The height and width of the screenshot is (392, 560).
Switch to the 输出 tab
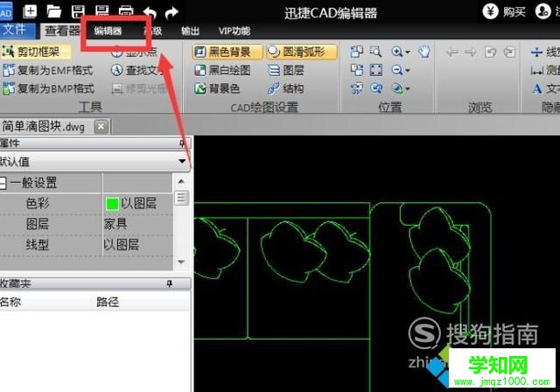(x=190, y=31)
